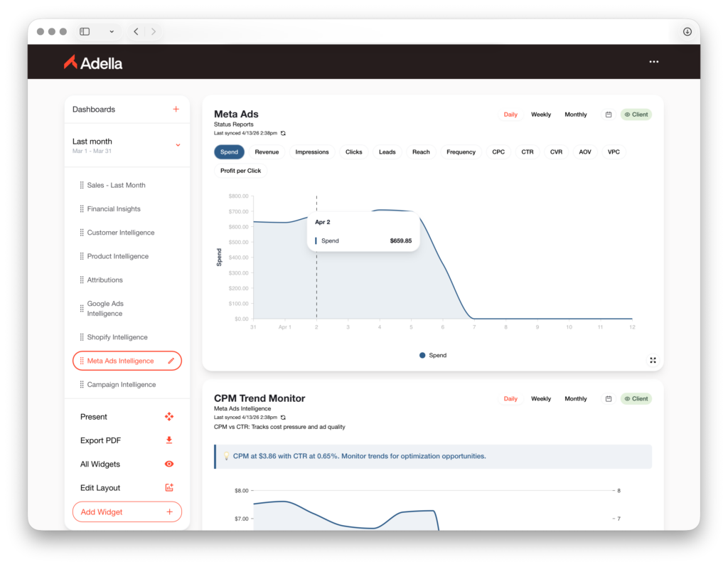The height and width of the screenshot is (567, 728).
Task: Open Shopify Intelligence dashboard
Action: pyautogui.click(x=117, y=337)
